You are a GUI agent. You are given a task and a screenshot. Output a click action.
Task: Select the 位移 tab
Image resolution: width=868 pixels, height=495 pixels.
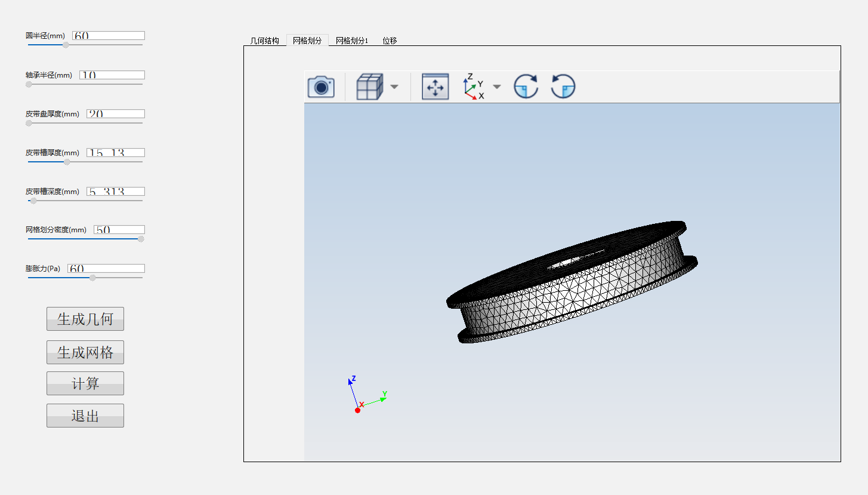click(390, 41)
